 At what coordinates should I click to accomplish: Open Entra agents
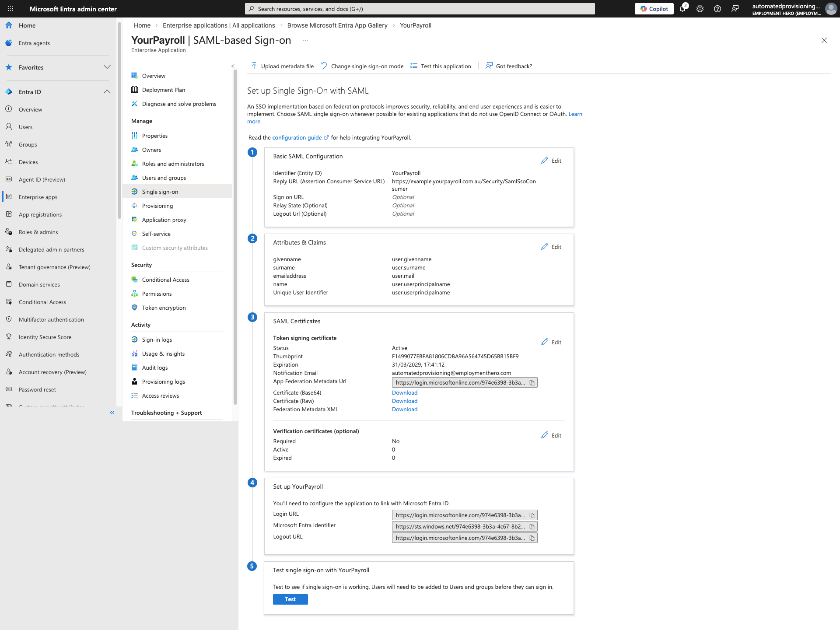click(x=34, y=43)
